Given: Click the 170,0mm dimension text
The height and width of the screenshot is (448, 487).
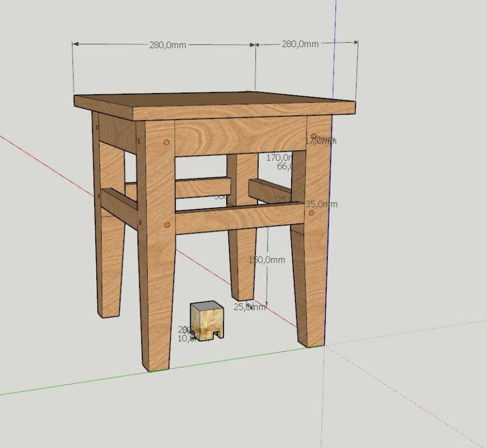Looking at the screenshot, I should pos(280,158).
